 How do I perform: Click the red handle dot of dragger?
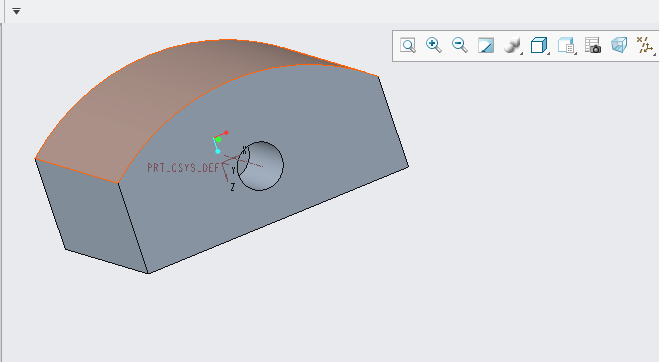tap(226, 133)
